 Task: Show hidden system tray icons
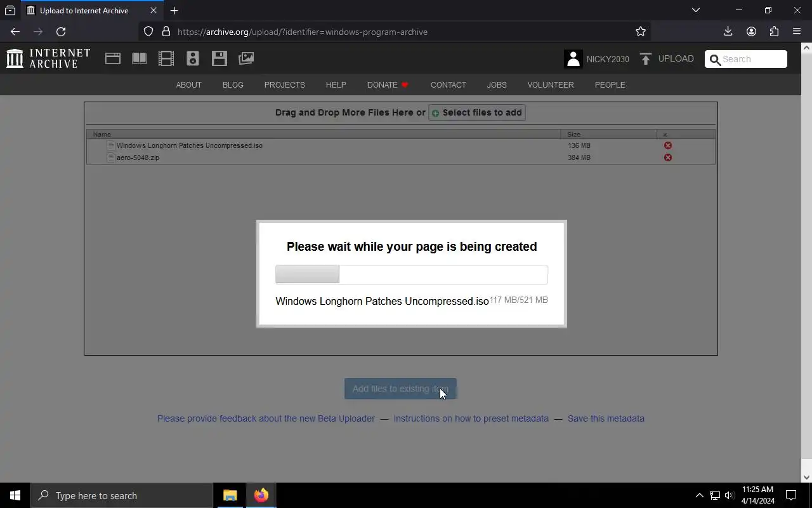click(699, 495)
